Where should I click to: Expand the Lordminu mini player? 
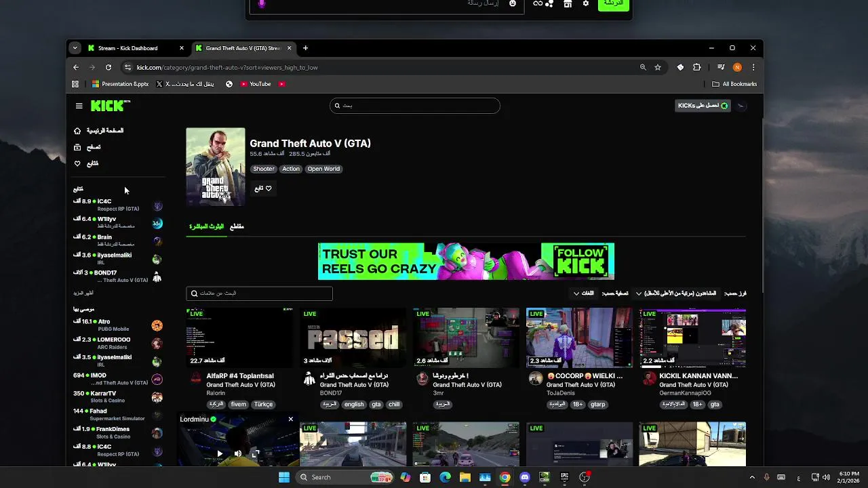(255, 453)
